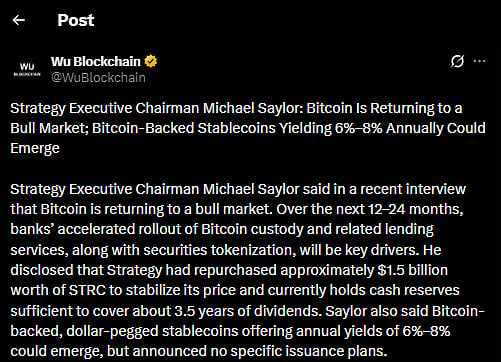Screen dimensions: 501x362
Task: Click 'Bull Market' in the headline
Action: (x=49, y=128)
